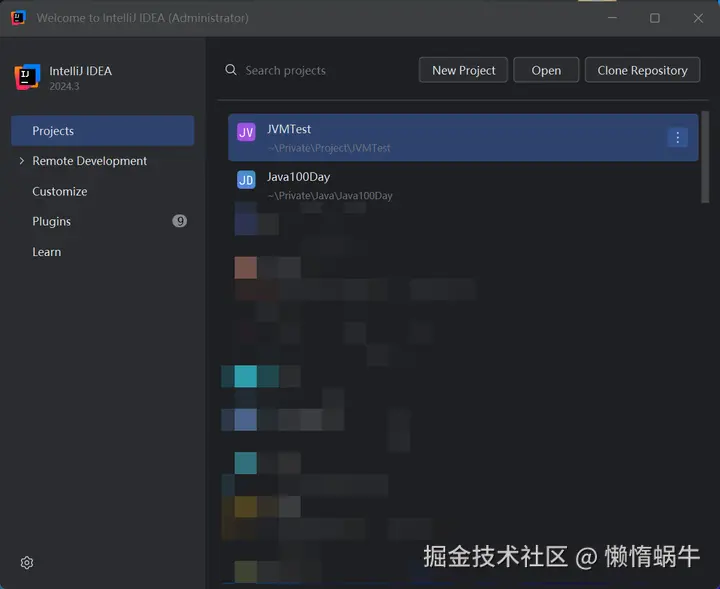
Task: Click the Plugins update count badge
Action: click(x=180, y=221)
